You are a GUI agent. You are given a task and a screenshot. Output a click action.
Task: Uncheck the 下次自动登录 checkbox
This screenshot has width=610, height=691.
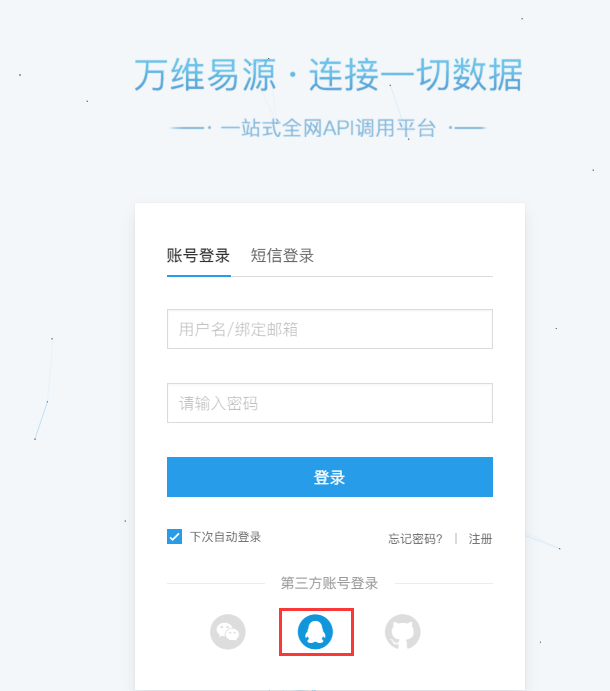175,537
